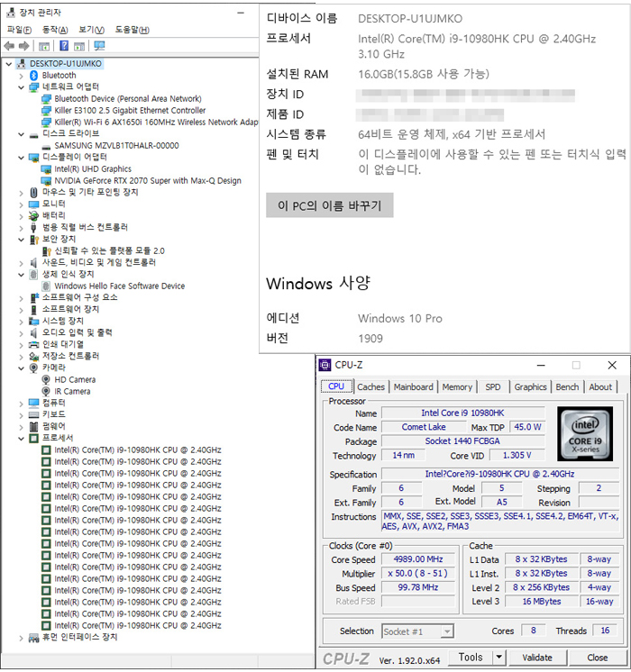This screenshot has height=672, width=631.
Task: Open the Tools dropdown arrow in CPU-Z
Action: point(498,658)
